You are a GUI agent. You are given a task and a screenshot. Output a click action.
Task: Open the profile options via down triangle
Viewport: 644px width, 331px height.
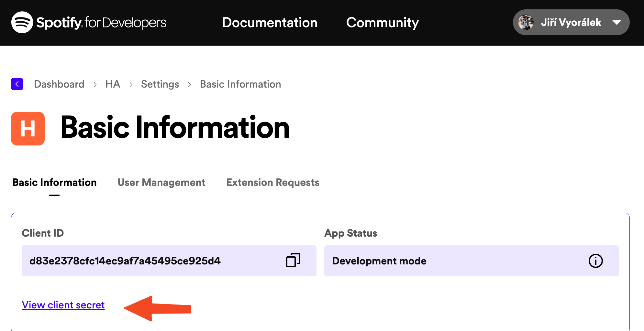pos(617,23)
